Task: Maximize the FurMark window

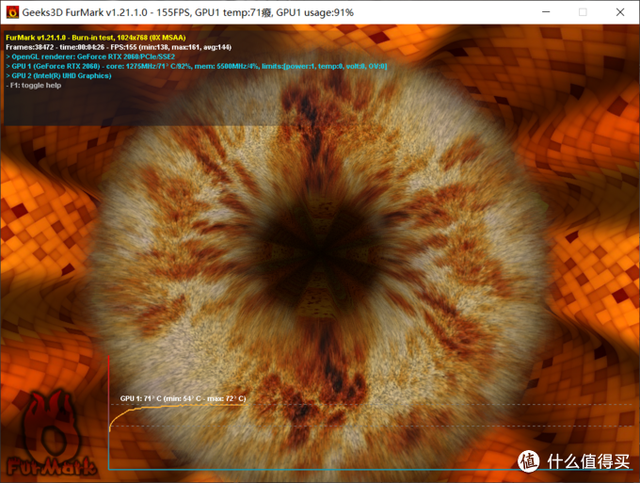Action: [583, 12]
